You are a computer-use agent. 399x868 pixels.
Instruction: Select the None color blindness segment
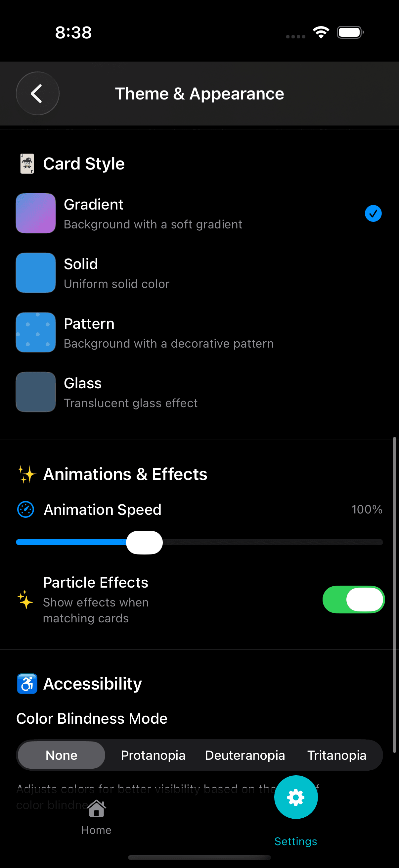tap(62, 755)
